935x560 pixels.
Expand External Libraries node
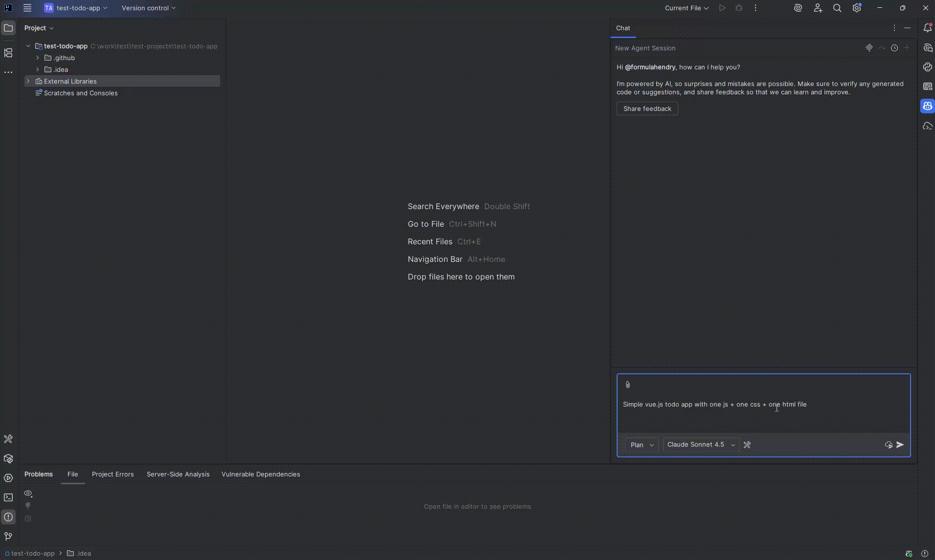[x=28, y=81]
